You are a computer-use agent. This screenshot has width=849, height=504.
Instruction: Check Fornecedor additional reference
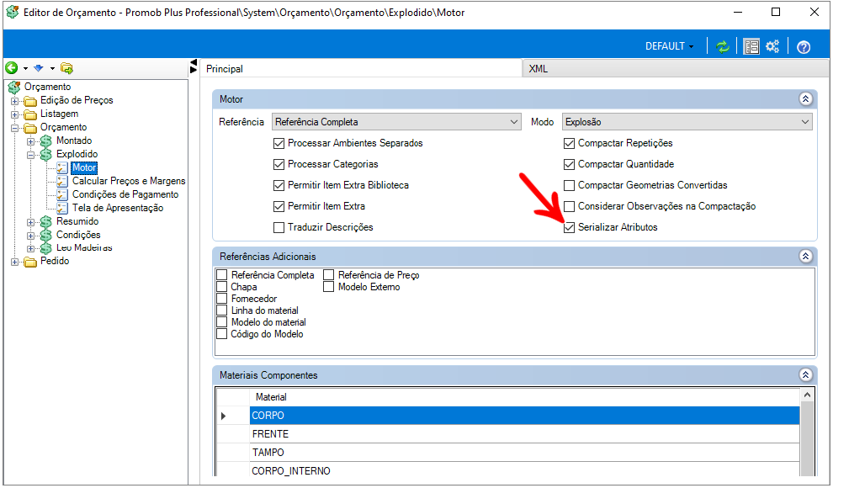[x=221, y=299]
